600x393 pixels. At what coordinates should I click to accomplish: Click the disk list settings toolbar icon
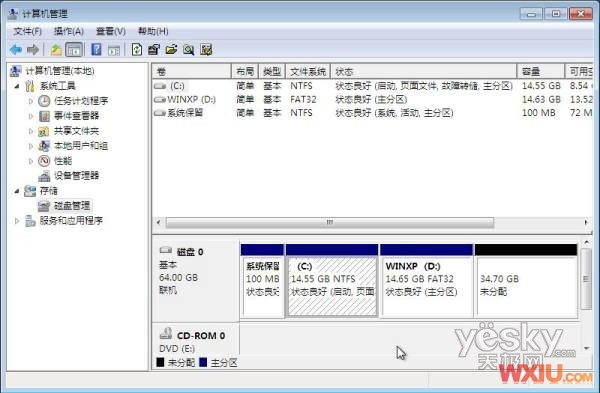point(206,50)
